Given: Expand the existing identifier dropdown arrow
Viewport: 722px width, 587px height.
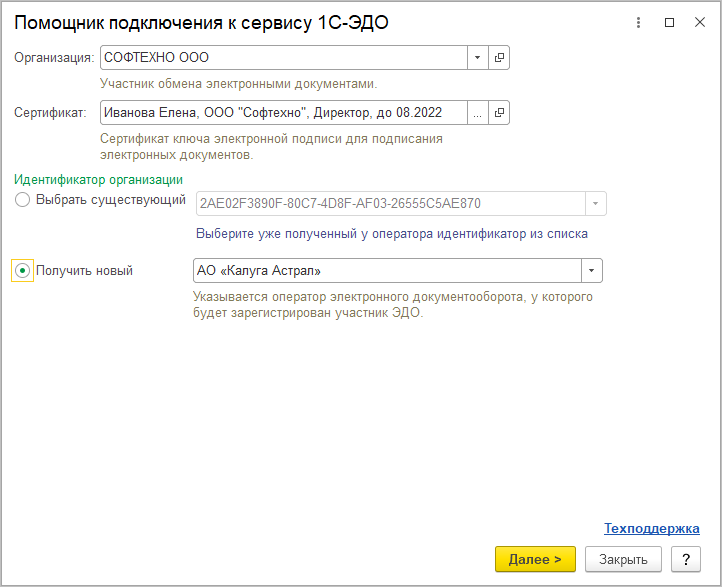Looking at the screenshot, I should coord(595,203).
